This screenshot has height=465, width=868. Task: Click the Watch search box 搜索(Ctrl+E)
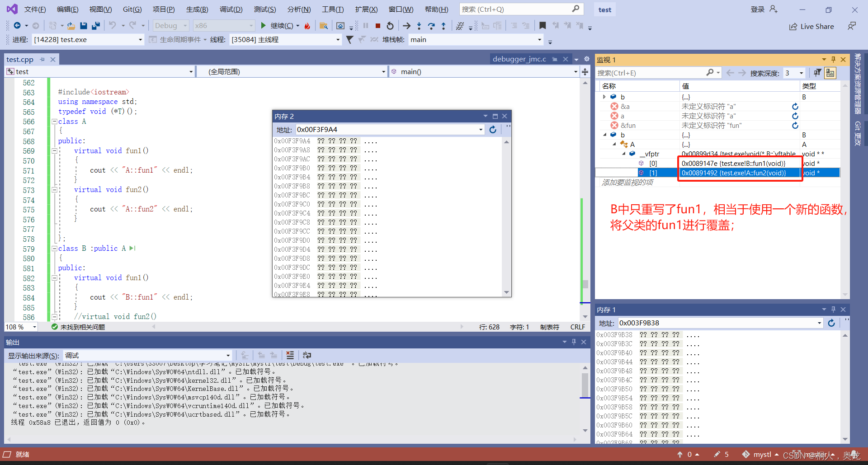tap(658, 73)
